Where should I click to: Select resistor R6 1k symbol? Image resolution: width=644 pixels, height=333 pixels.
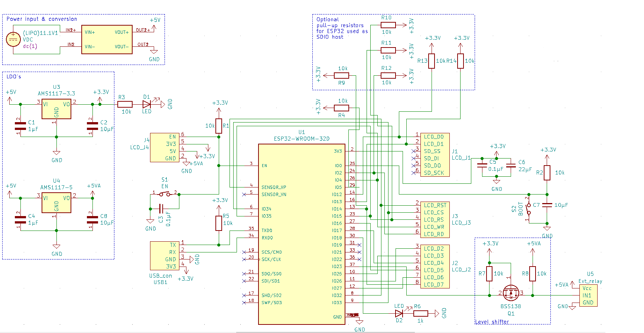tap(420, 314)
